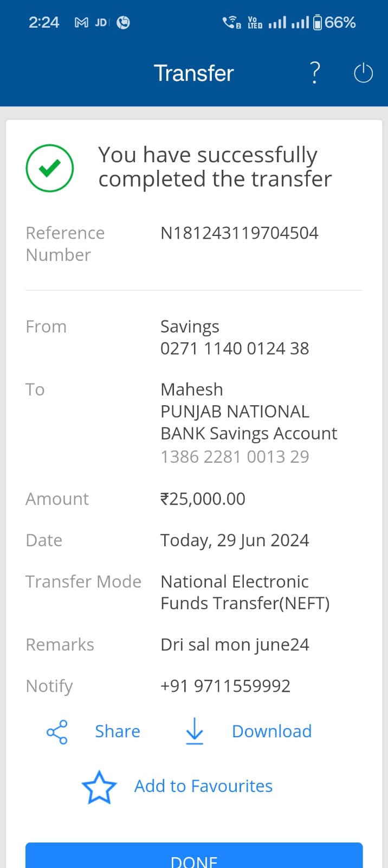Tap Add to Favourites link

203,786
